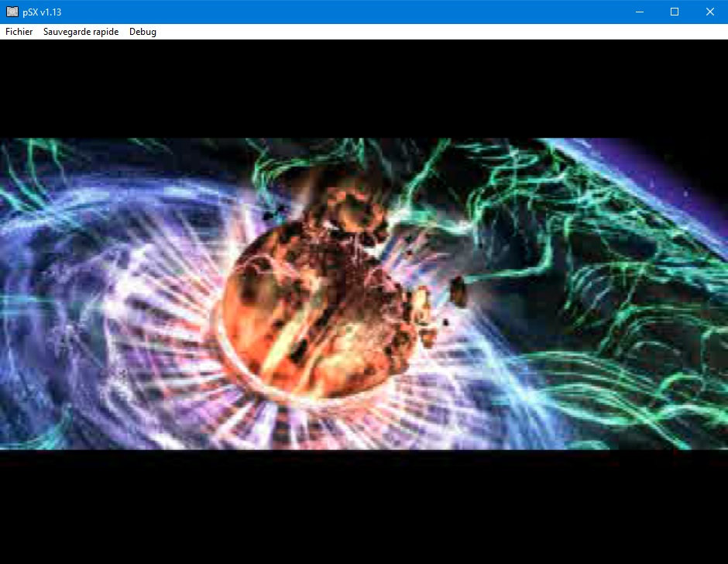
Task: Minimize the pSX window
Action: pos(639,12)
